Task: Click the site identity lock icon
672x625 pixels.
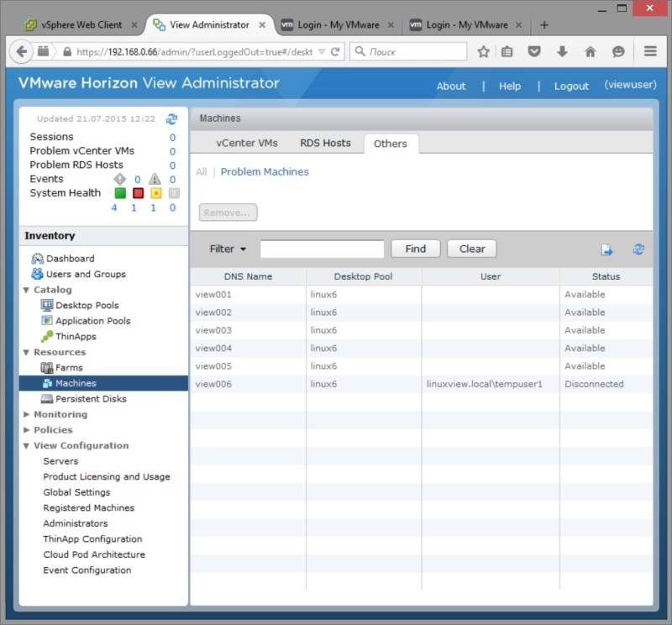Action: (x=67, y=52)
